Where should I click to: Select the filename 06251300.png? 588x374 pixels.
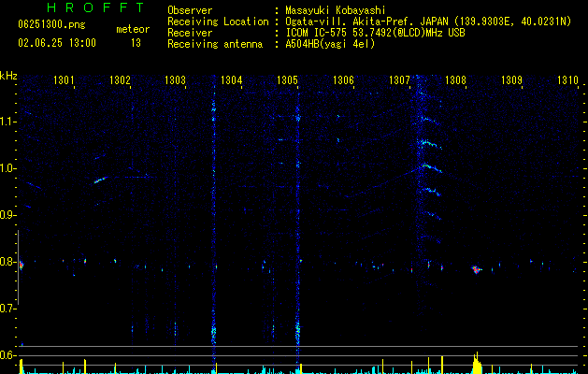click(x=51, y=25)
